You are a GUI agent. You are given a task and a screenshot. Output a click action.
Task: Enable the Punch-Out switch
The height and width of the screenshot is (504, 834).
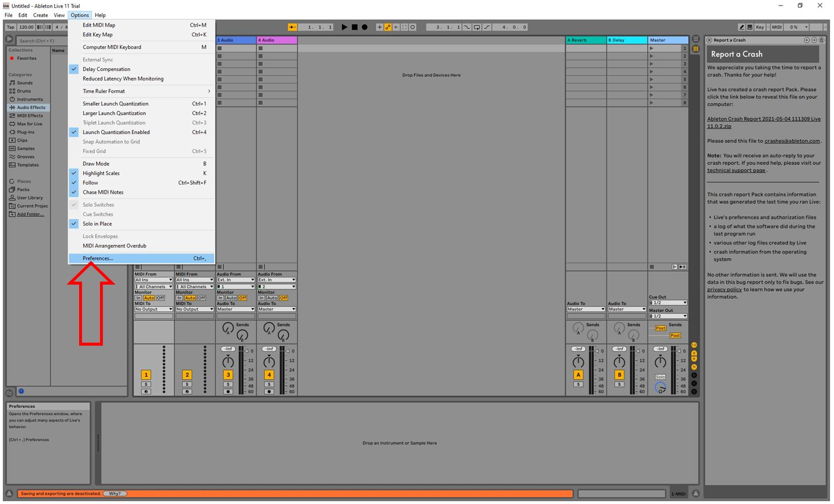(486, 27)
